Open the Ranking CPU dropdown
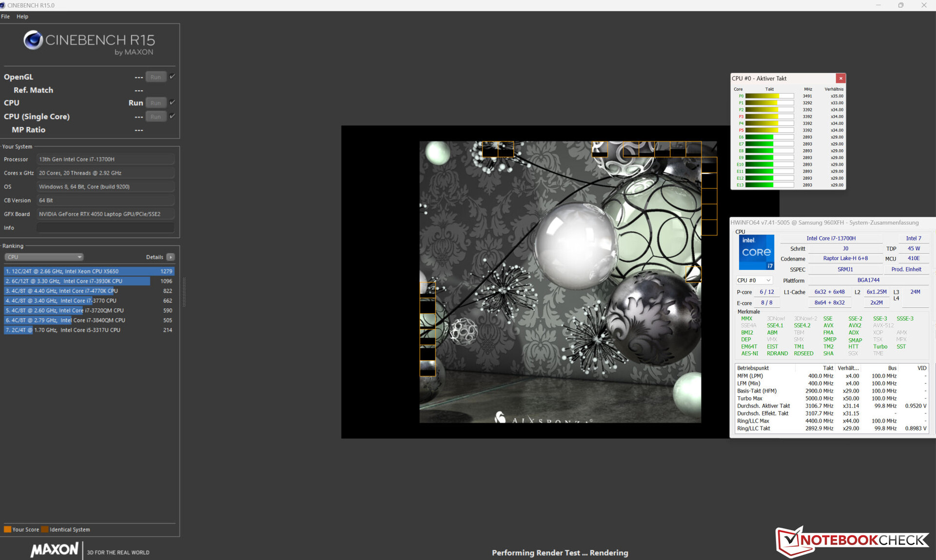 44,257
